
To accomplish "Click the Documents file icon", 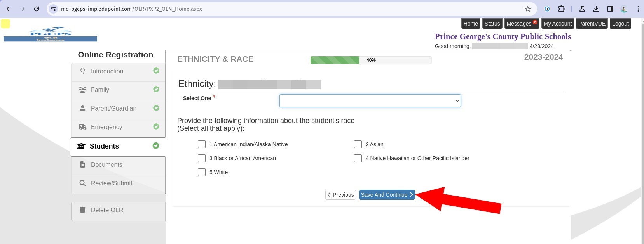I will (x=82, y=164).
